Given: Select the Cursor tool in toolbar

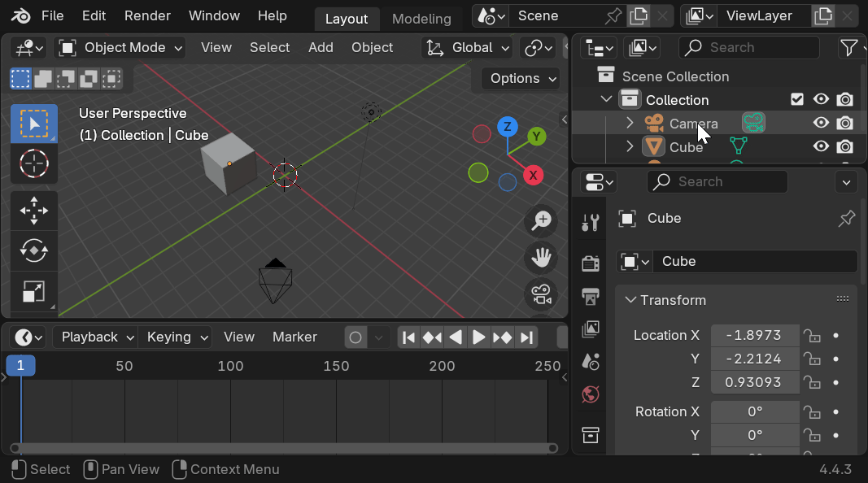Looking at the screenshot, I should tap(33, 163).
